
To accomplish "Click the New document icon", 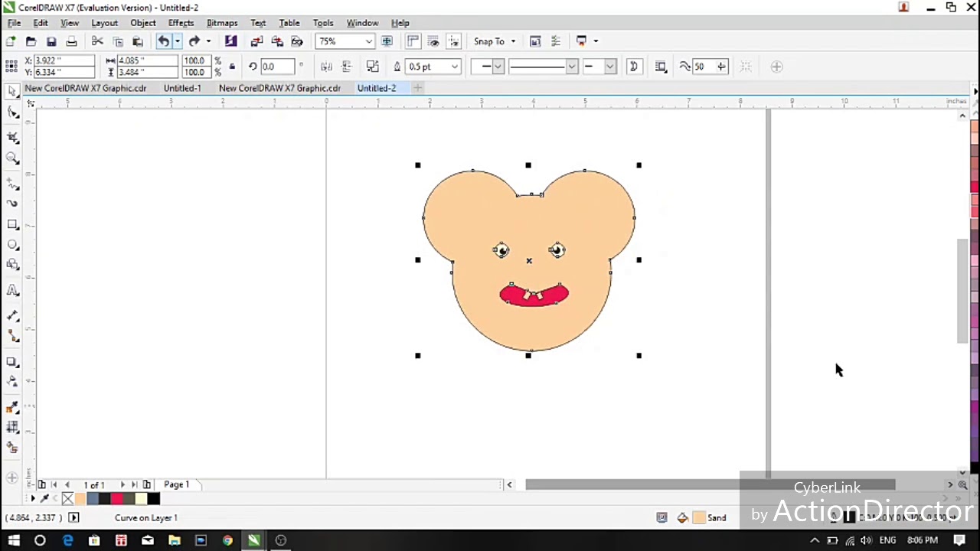I will [x=11, y=41].
